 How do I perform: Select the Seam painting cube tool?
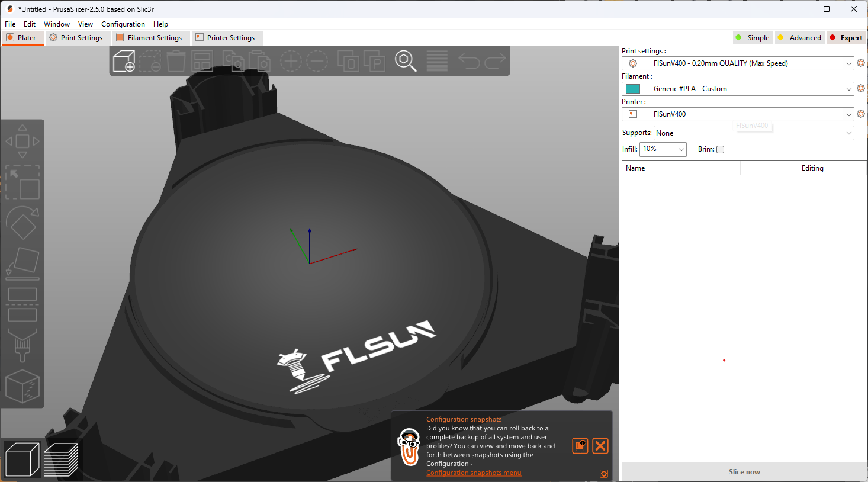click(x=22, y=386)
